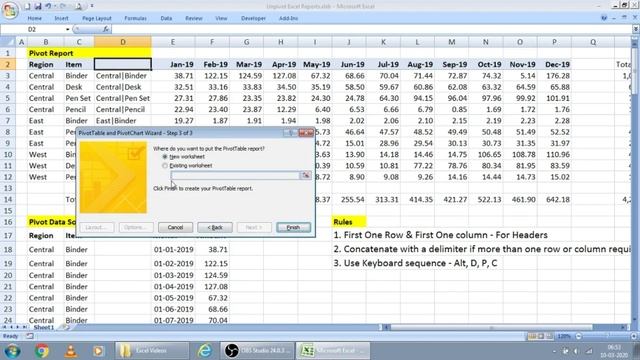Click the New document icon in Quick Access
The width and height of the screenshot is (640, 360).
tap(27, 6)
